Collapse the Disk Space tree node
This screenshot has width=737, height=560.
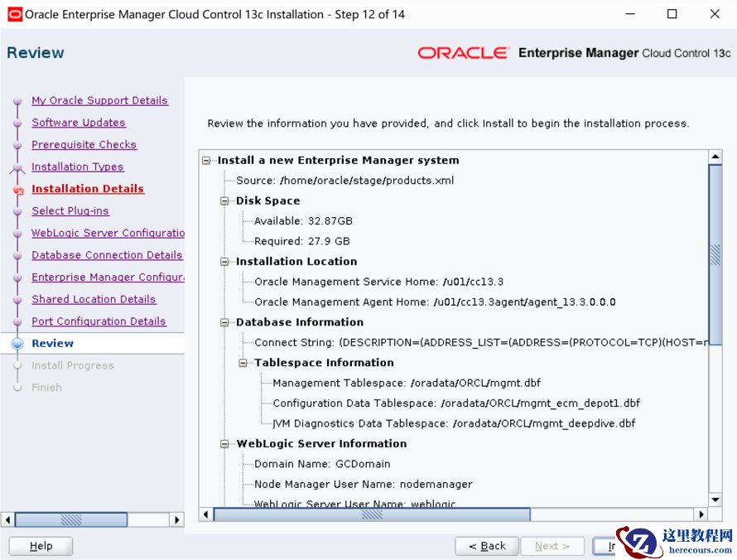coord(224,201)
